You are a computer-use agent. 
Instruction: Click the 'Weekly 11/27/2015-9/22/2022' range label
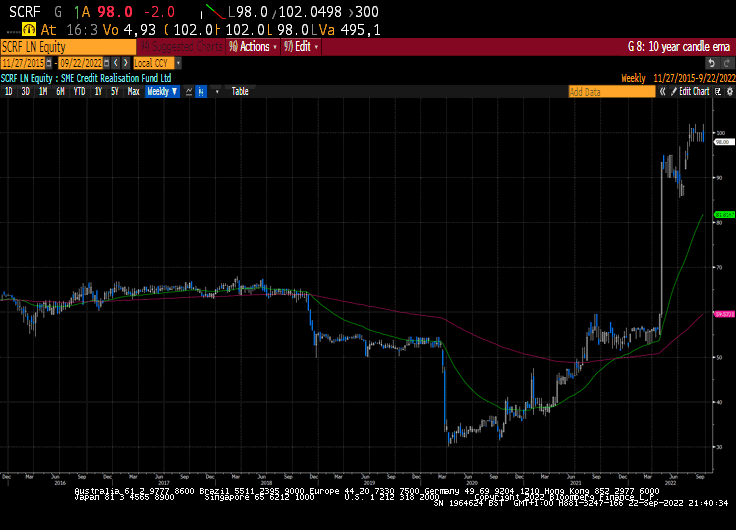678,78
